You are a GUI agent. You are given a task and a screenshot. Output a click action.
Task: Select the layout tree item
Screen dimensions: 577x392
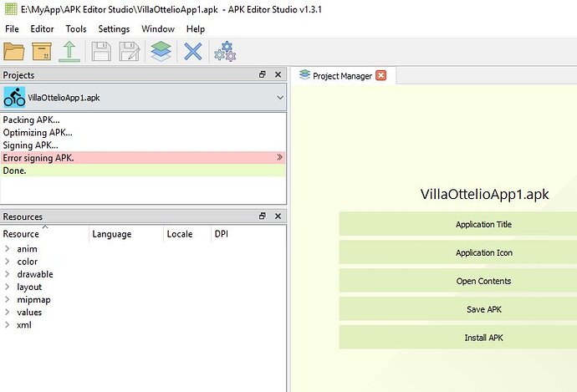coord(29,287)
